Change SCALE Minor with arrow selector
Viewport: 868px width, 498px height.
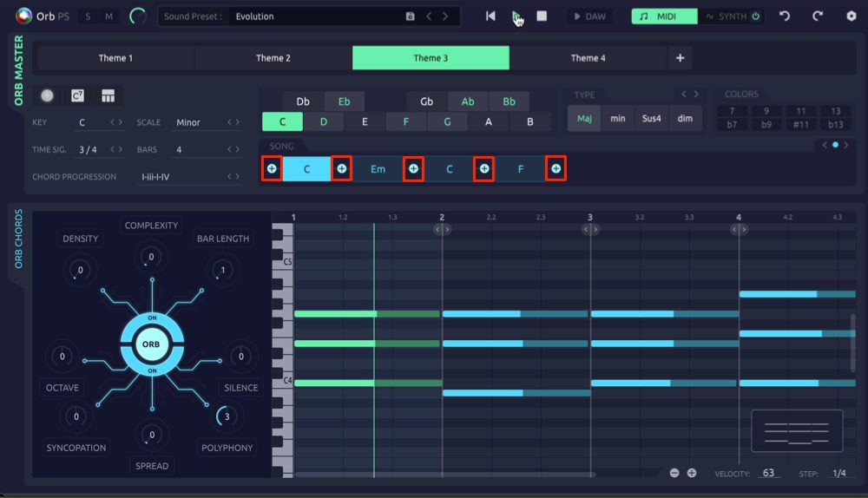pyautogui.click(x=233, y=122)
